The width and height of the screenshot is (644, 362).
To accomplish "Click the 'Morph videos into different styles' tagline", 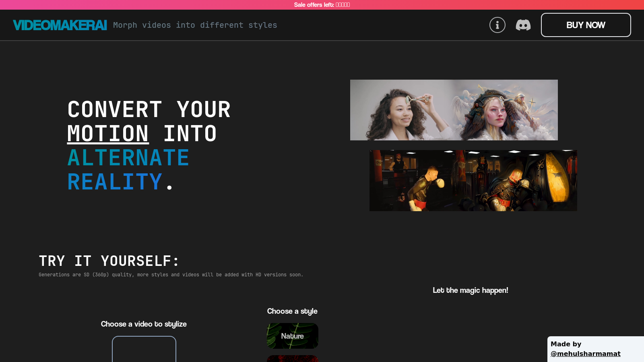I will [x=195, y=25].
